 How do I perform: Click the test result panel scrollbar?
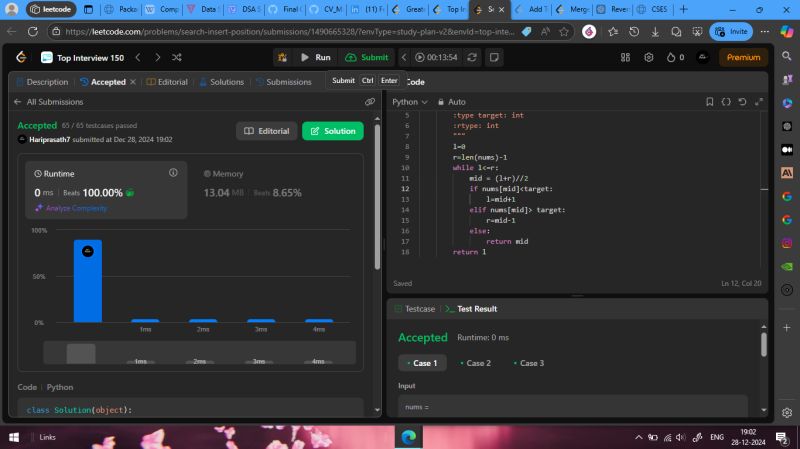(764, 344)
